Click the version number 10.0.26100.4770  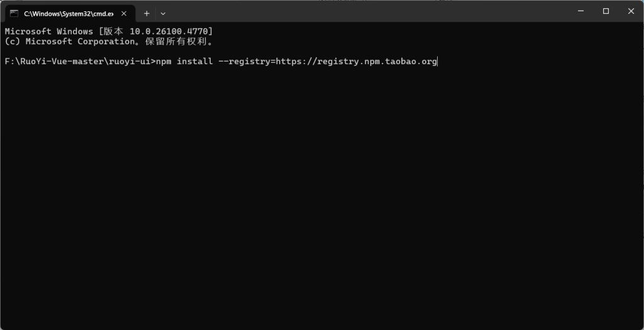click(171, 31)
